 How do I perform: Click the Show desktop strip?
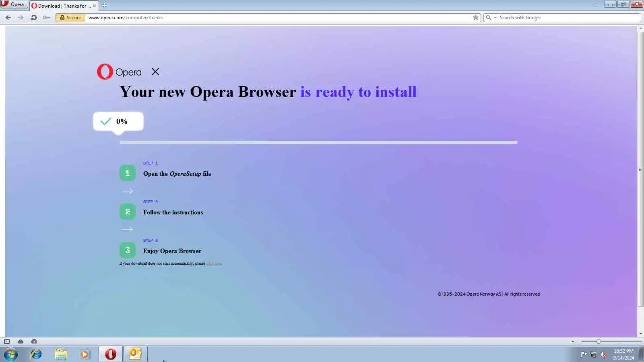click(x=641, y=354)
